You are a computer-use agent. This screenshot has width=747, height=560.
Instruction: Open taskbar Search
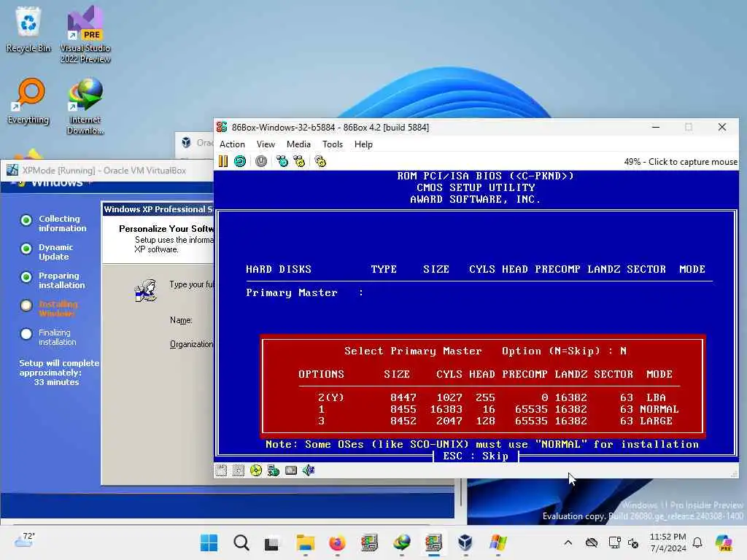click(x=241, y=542)
